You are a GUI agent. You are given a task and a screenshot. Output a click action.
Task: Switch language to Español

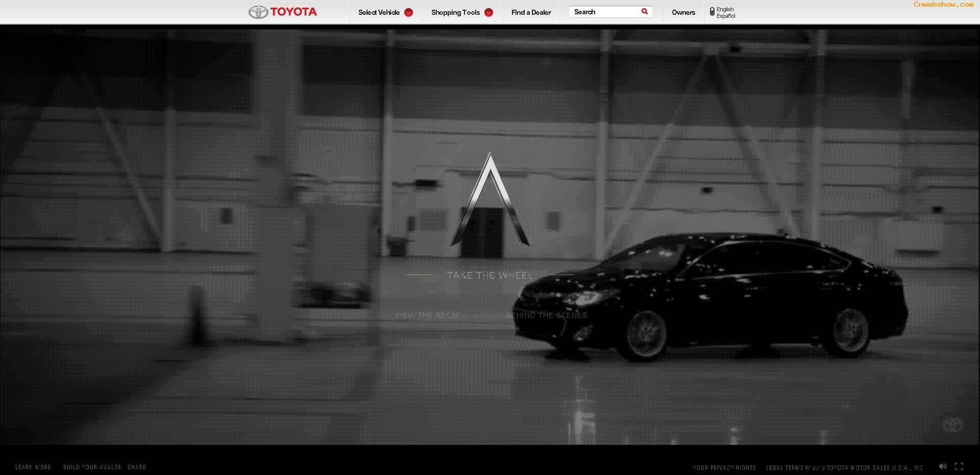(726, 16)
